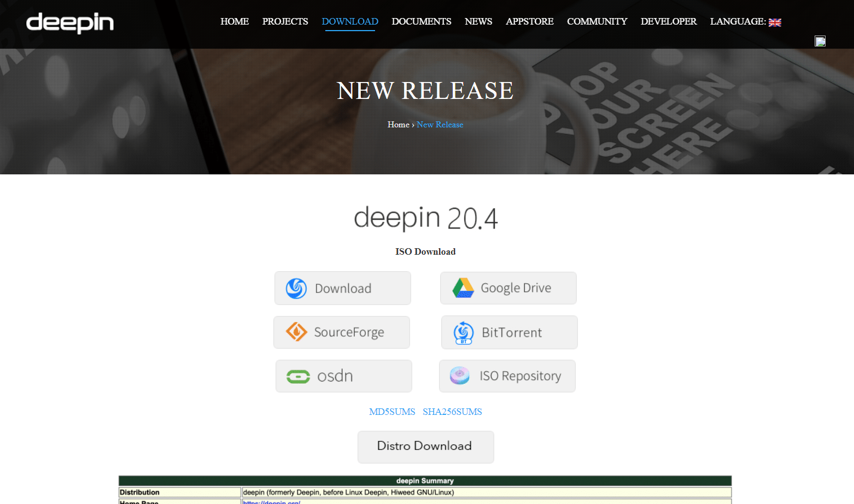Click the 'deepin (formerly Deepin...' table cell

(487, 493)
